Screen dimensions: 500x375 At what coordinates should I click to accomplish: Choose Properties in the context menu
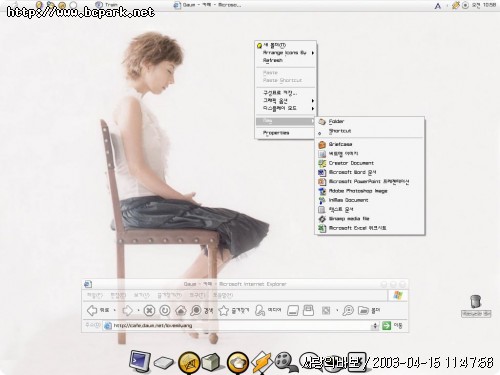point(285,133)
